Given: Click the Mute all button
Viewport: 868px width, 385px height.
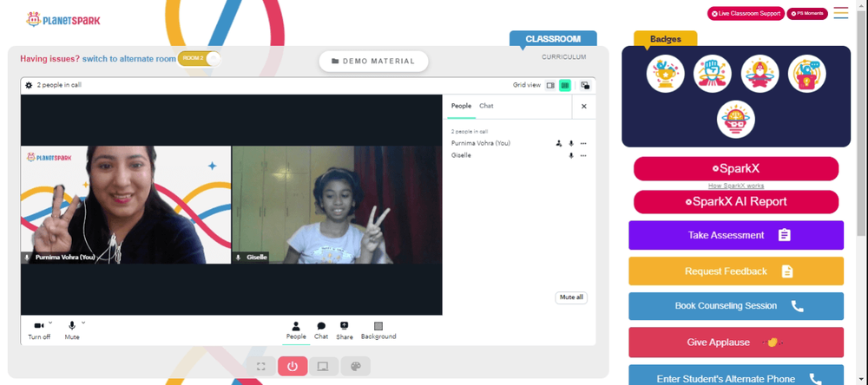Looking at the screenshot, I should pos(571,297).
